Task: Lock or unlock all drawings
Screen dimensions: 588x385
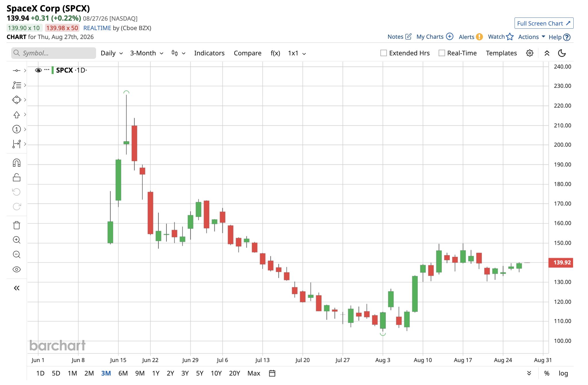Action: 17,178
